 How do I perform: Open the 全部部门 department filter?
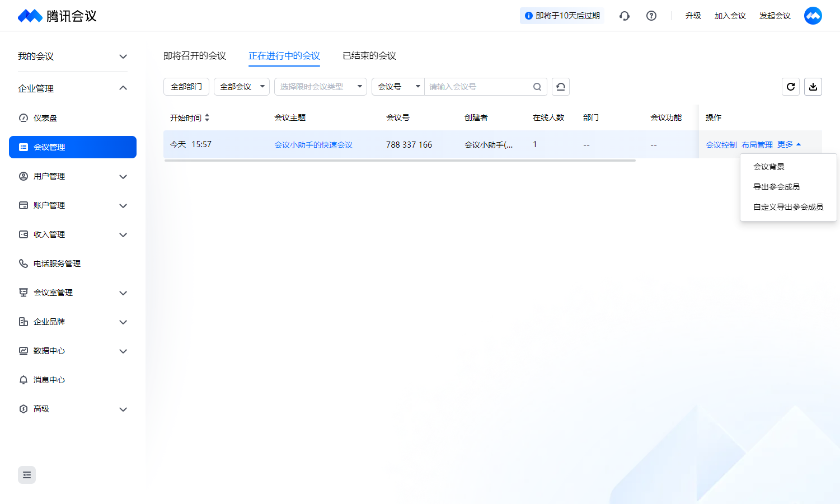[x=186, y=87]
